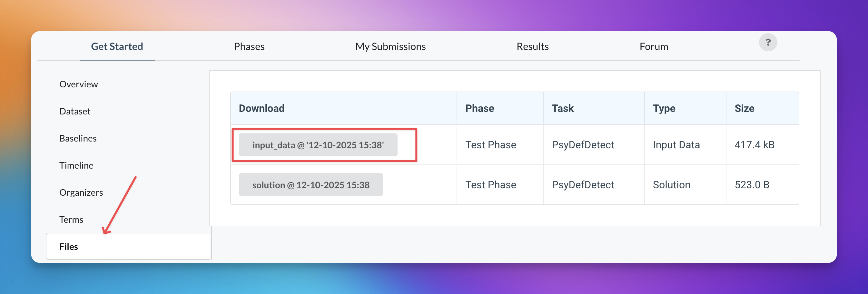The image size is (868, 294).
Task: Click the input_data download button
Action: tap(318, 144)
